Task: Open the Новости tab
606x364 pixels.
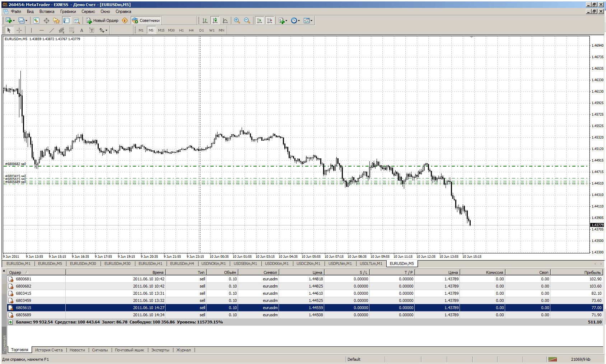Action: [77, 350]
